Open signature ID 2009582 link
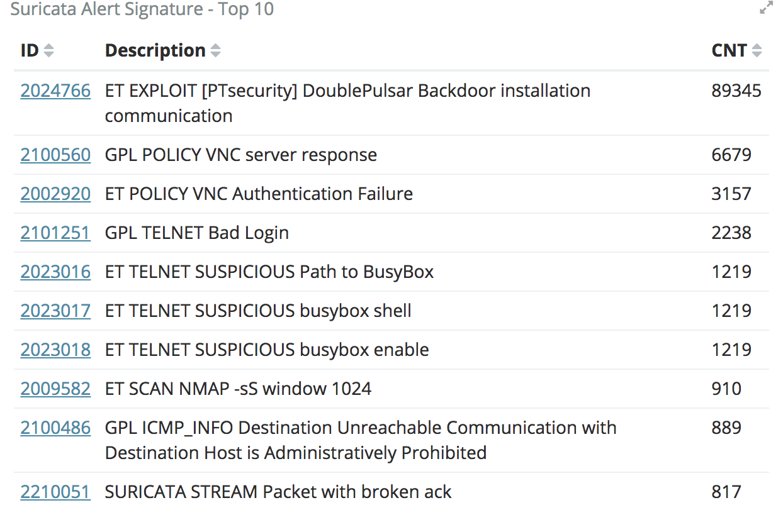This screenshot has height=532, width=783. coord(55,389)
